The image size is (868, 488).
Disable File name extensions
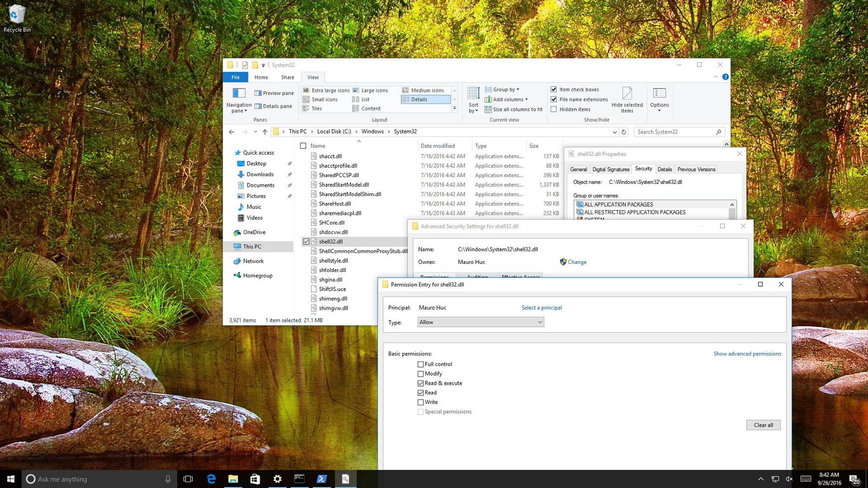click(554, 99)
